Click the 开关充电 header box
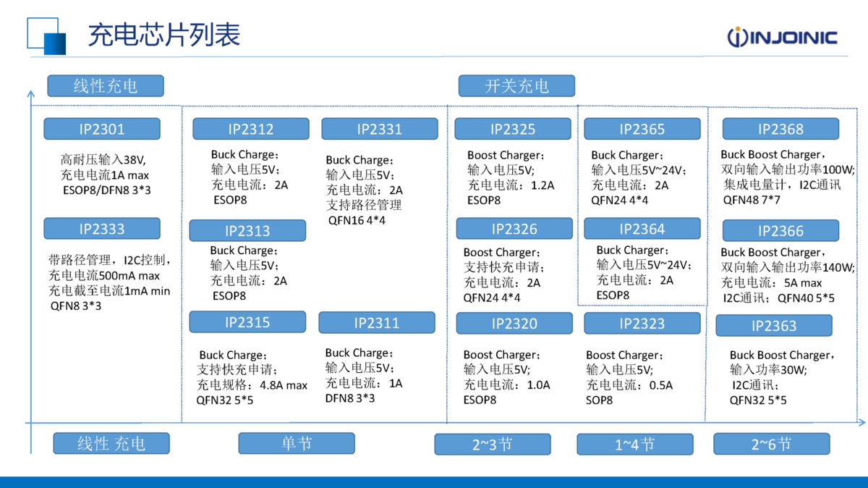This screenshot has width=868, height=488. 516,86
